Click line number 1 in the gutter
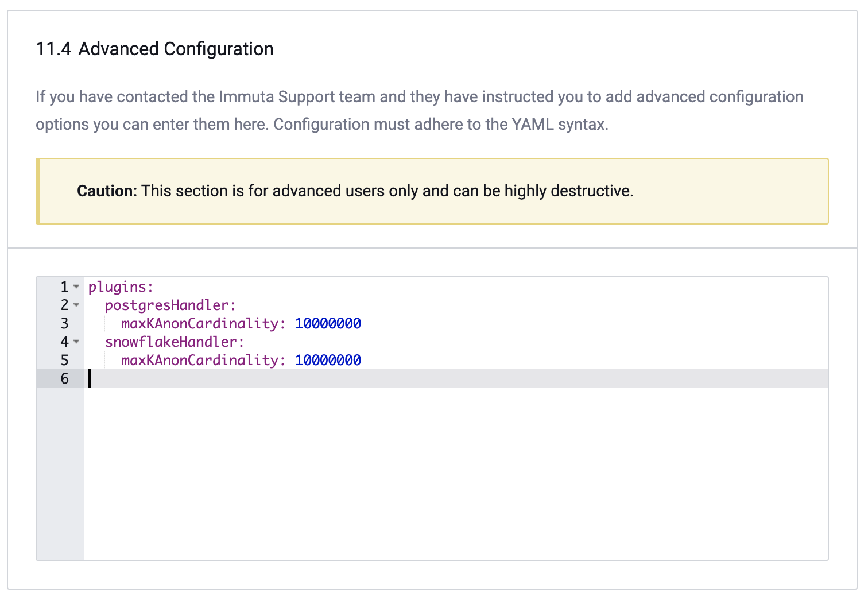Screen dimensions: 868x596 pyautogui.click(x=64, y=287)
